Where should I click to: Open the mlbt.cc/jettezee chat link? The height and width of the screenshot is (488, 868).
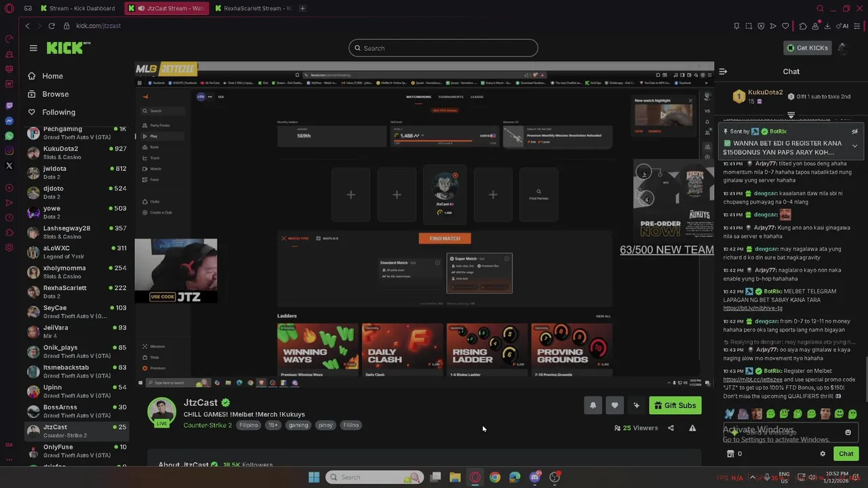click(x=753, y=380)
